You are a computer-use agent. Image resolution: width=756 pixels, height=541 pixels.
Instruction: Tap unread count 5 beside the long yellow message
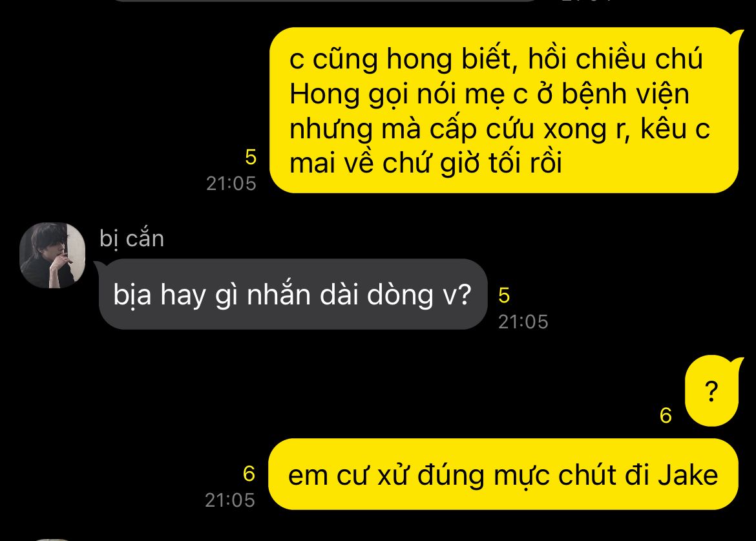click(x=251, y=157)
